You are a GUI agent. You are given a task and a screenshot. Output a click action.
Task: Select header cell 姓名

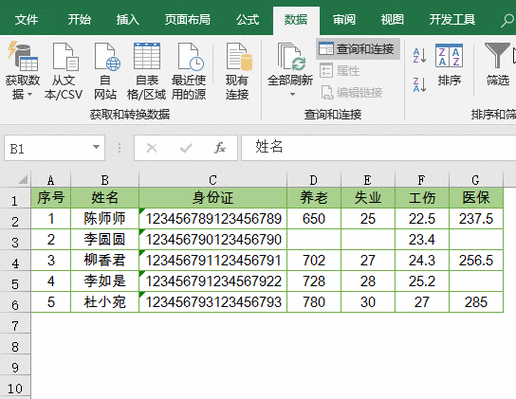pos(105,198)
